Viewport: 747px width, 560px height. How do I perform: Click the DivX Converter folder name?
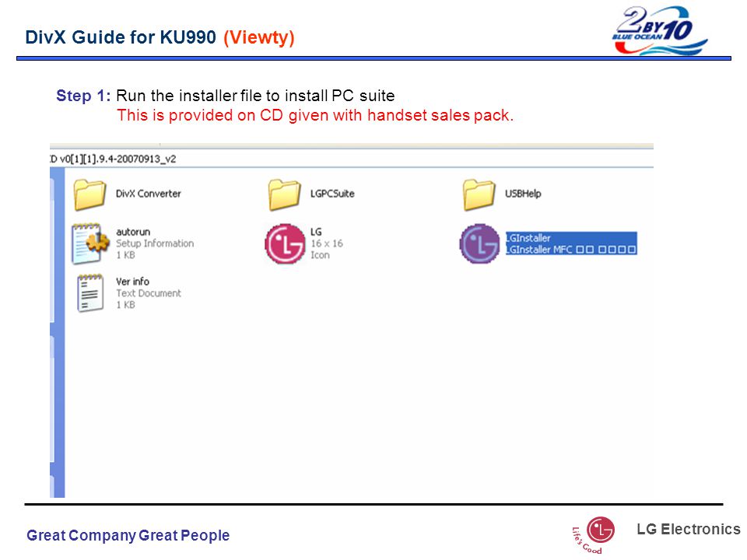coord(148,194)
